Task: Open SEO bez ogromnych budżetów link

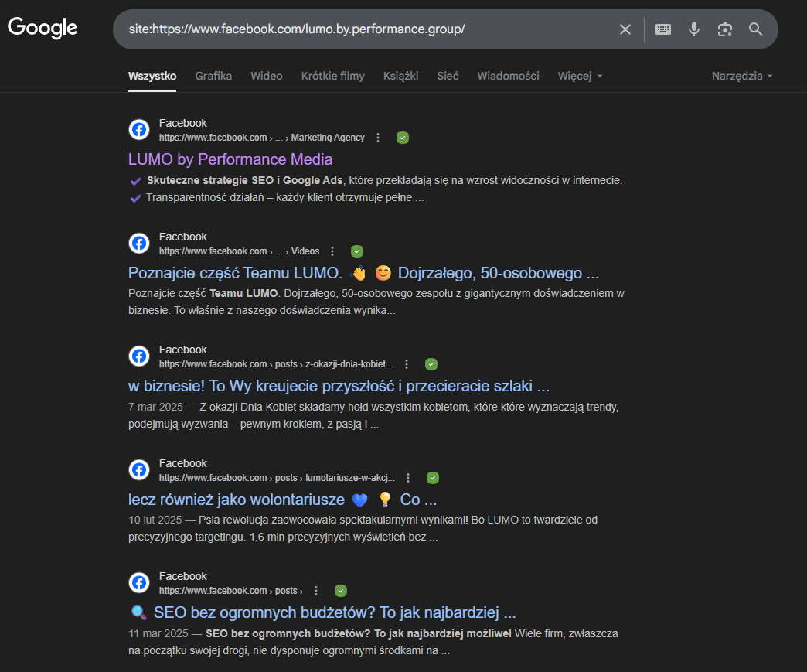Action: pos(322,612)
